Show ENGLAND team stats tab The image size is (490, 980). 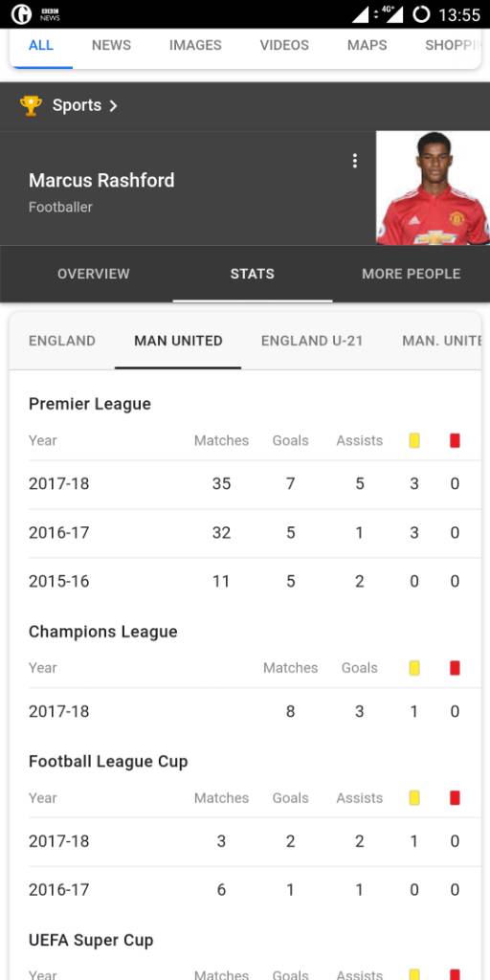pos(62,341)
